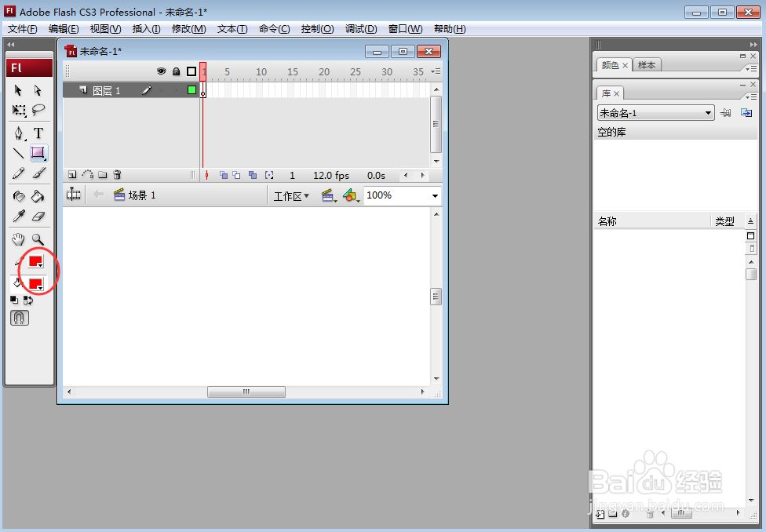Open the 编辑(E) menu
The height and width of the screenshot is (532, 766).
(64, 29)
